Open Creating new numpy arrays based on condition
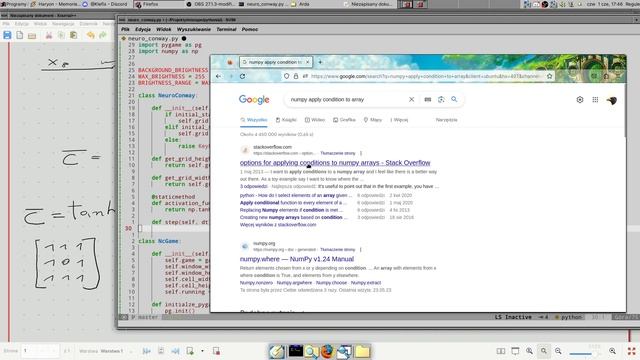The height and width of the screenshot is (360, 640). [293, 217]
